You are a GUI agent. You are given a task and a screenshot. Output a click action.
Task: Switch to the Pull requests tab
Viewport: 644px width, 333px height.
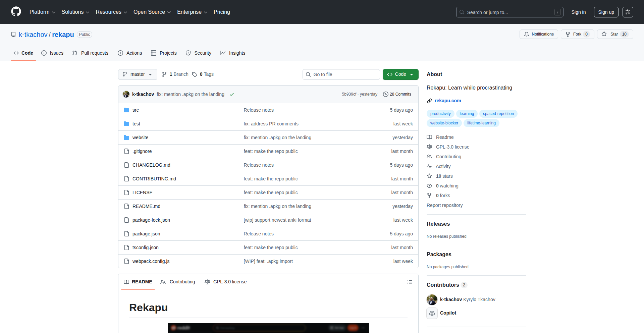[x=90, y=53]
